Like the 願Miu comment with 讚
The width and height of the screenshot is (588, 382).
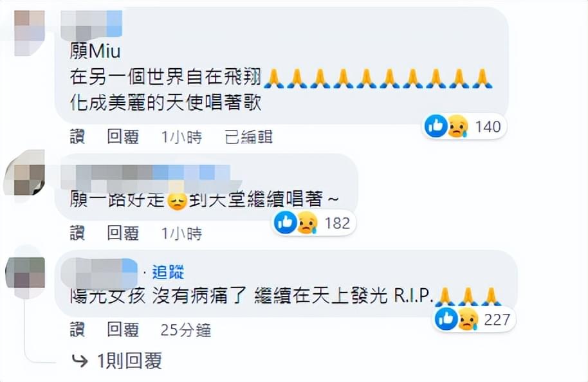point(77,137)
